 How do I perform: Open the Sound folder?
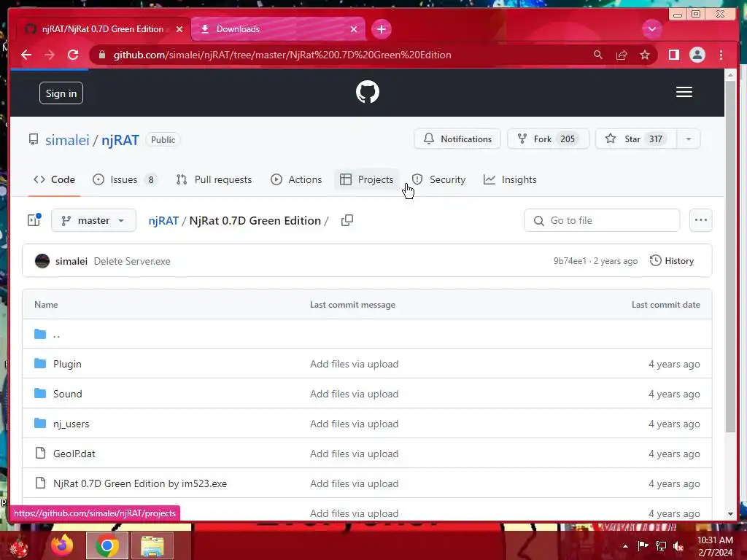[68, 394]
